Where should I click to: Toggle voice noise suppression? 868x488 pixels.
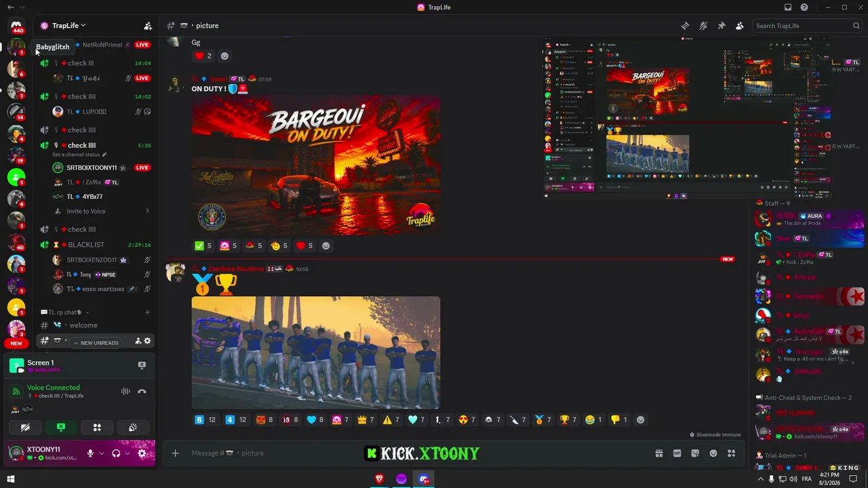[125, 391]
